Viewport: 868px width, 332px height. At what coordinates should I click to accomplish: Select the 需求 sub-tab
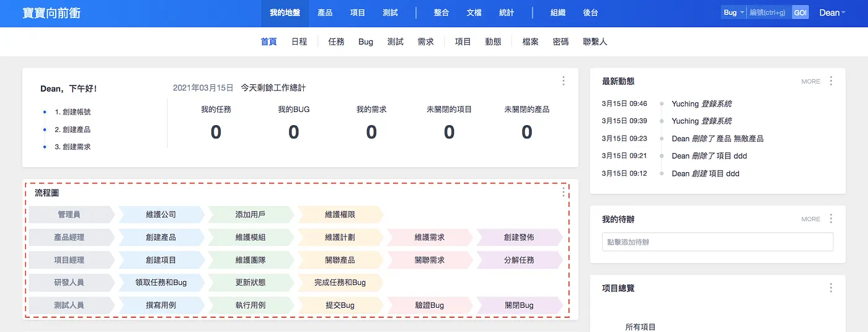click(x=426, y=41)
